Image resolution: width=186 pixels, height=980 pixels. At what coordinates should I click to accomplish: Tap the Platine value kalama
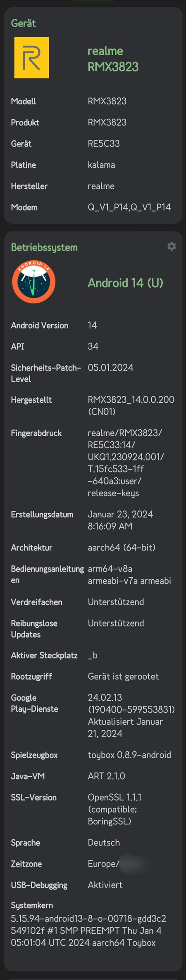[x=101, y=165]
